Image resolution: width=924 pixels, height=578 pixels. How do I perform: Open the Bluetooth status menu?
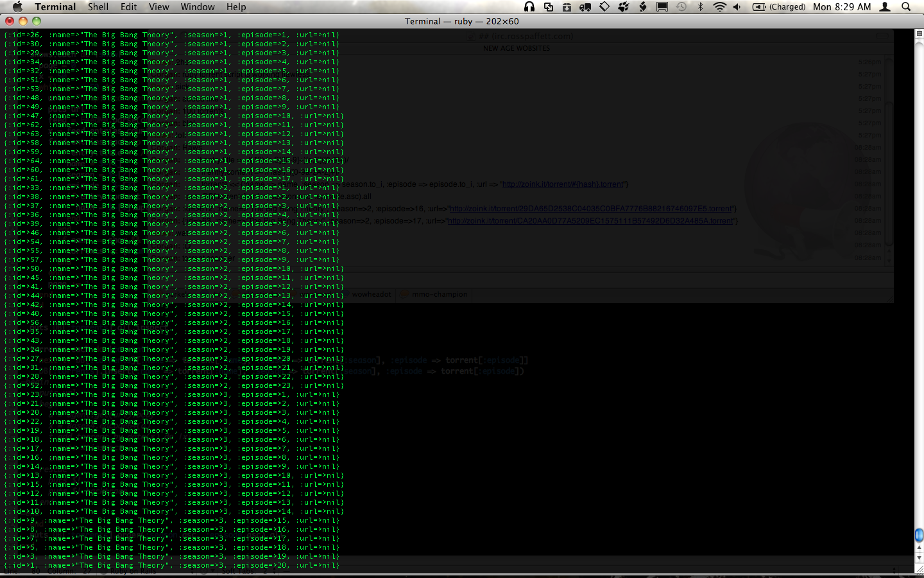[x=700, y=7]
